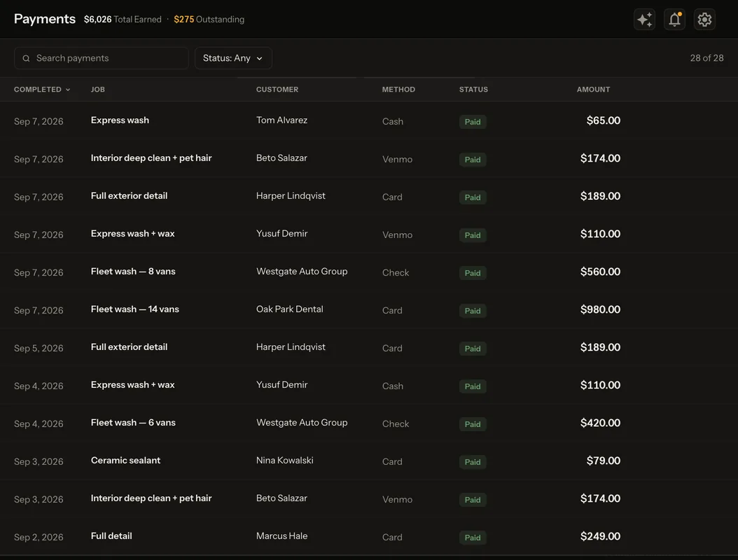Click Harper Lindqvist in the Sep 7 row
This screenshot has width=738, height=560.
(291, 196)
